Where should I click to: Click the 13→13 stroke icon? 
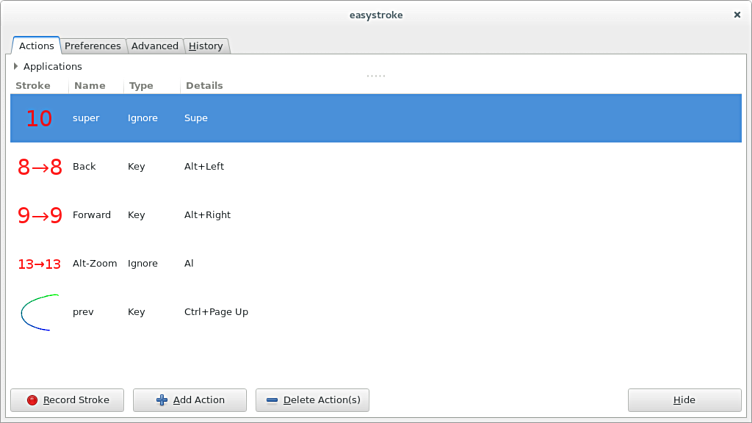(x=39, y=264)
